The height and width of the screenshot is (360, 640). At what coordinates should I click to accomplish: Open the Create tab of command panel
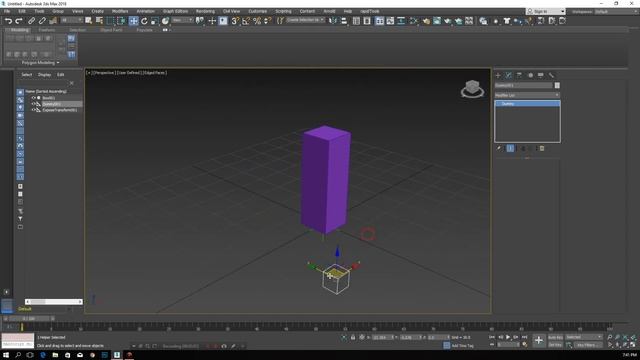point(498,75)
